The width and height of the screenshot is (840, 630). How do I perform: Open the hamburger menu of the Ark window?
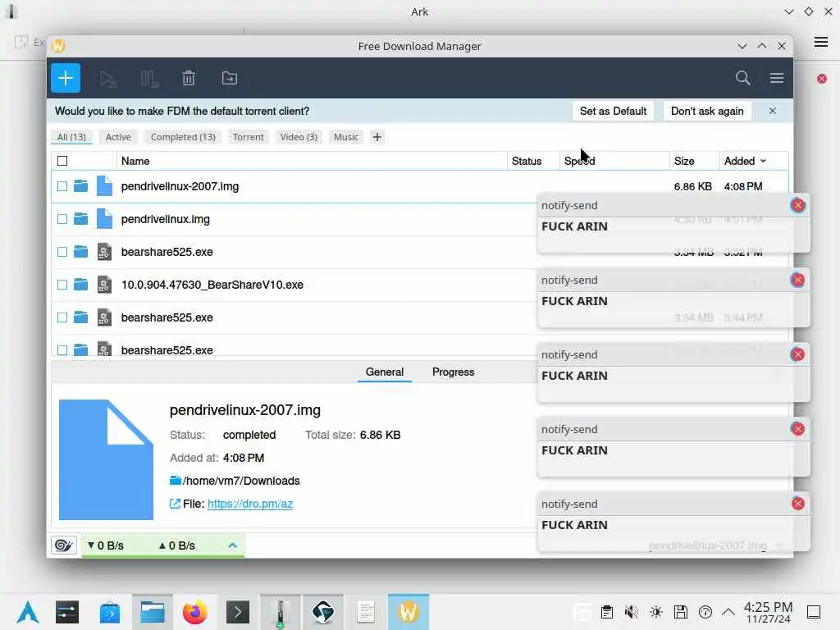[x=820, y=42]
